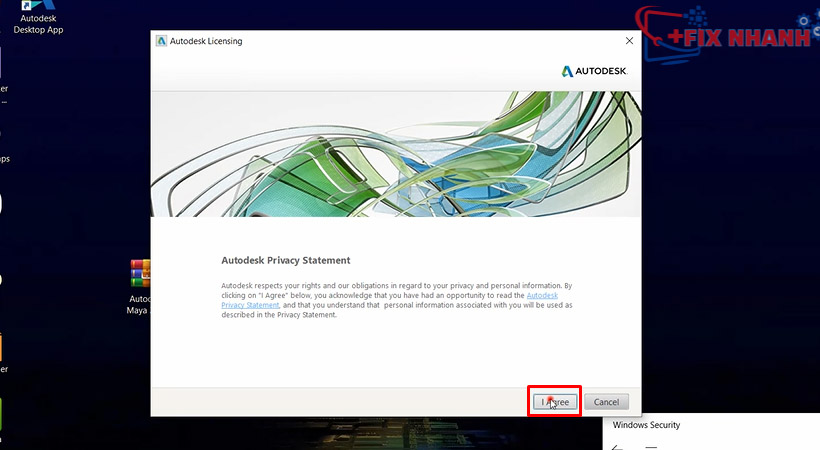Select the orange icon at the left screen edge
The height and width of the screenshot is (450, 820).
tap(1, 348)
